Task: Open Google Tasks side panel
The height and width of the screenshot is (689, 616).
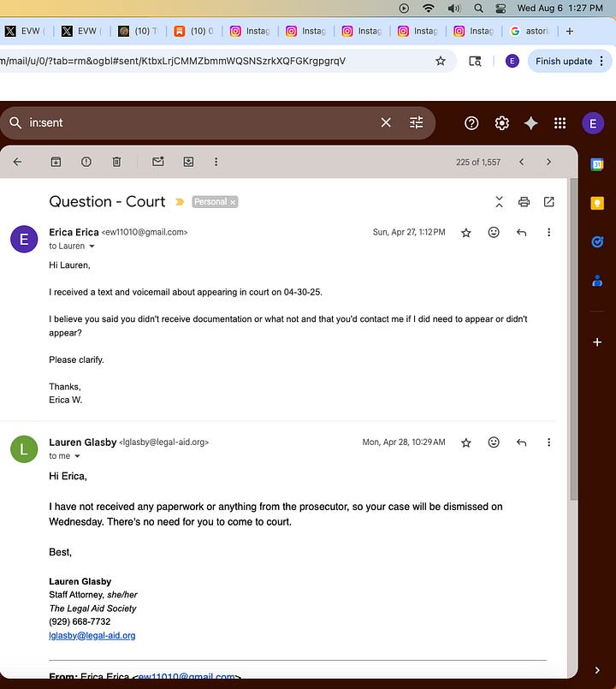Action: click(597, 241)
